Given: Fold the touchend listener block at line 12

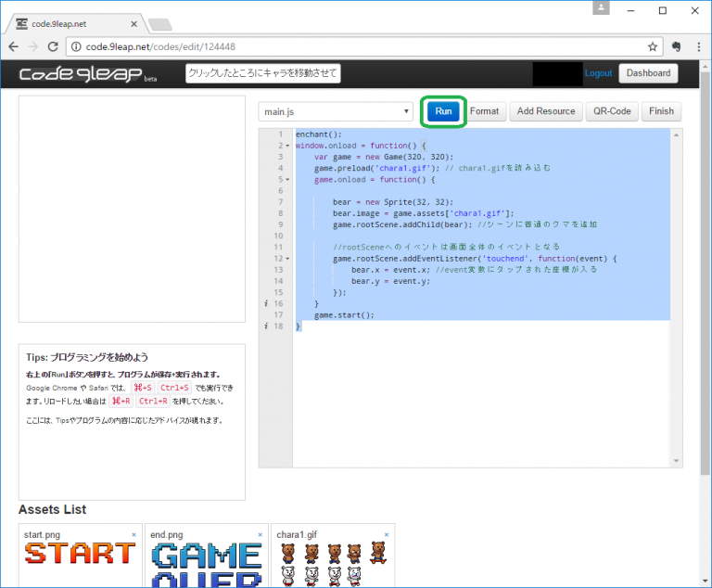Looking at the screenshot, I should click(x=287, y=258).
